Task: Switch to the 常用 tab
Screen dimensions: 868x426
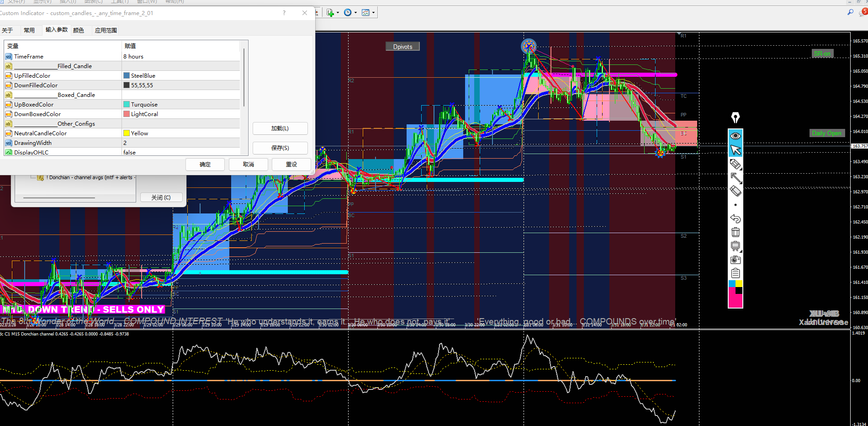Action: coord(29,30)
